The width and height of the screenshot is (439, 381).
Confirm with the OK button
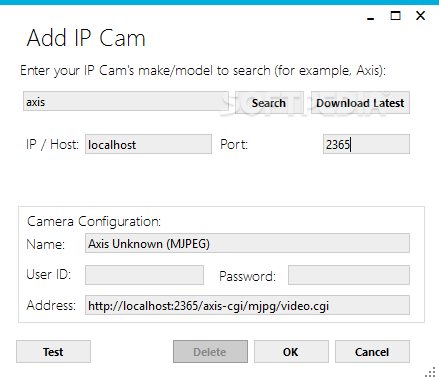coord(291,352)
